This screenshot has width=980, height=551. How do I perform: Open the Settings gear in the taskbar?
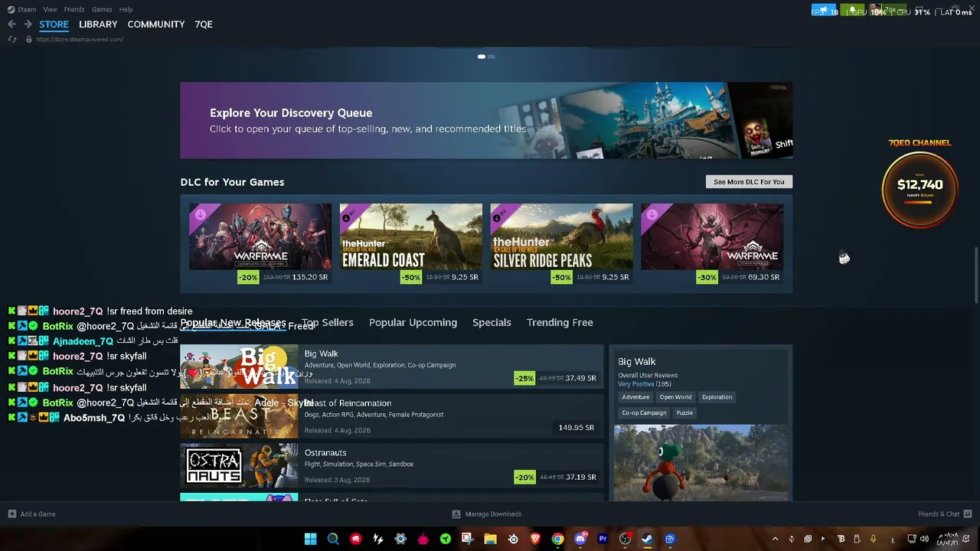pyautogui.click(x=400, y=539)
